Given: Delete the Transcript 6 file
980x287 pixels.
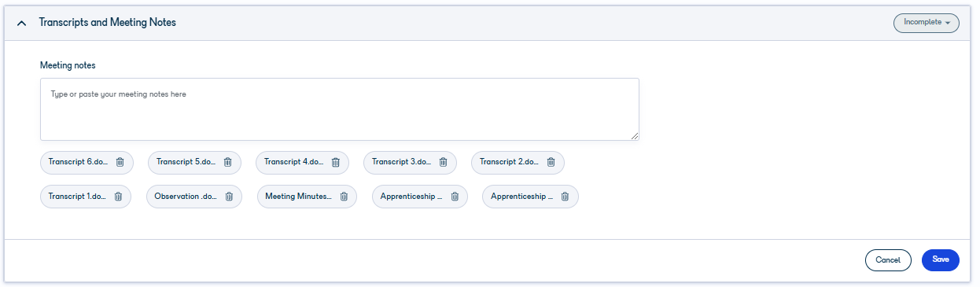Looking at the screenshot, I should click(x=120, y=162).
